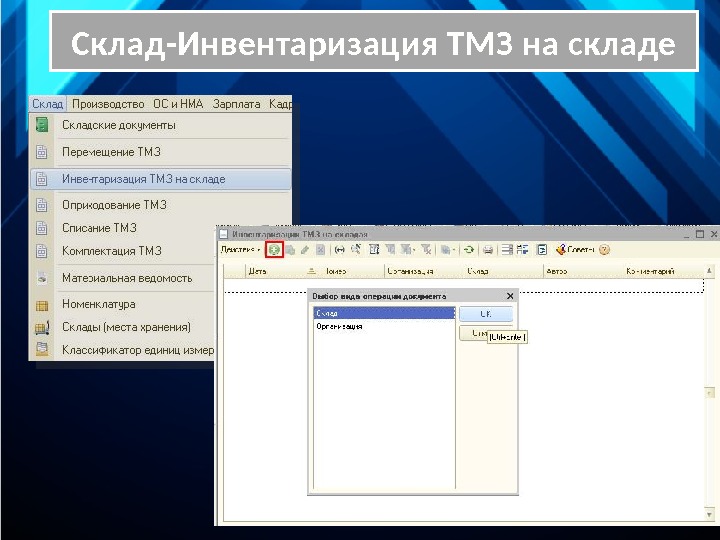Click the document icon beside Комплектация ТМЗ
The width and height of the screenshot is (720, 540).
click(x=42, y=251)
